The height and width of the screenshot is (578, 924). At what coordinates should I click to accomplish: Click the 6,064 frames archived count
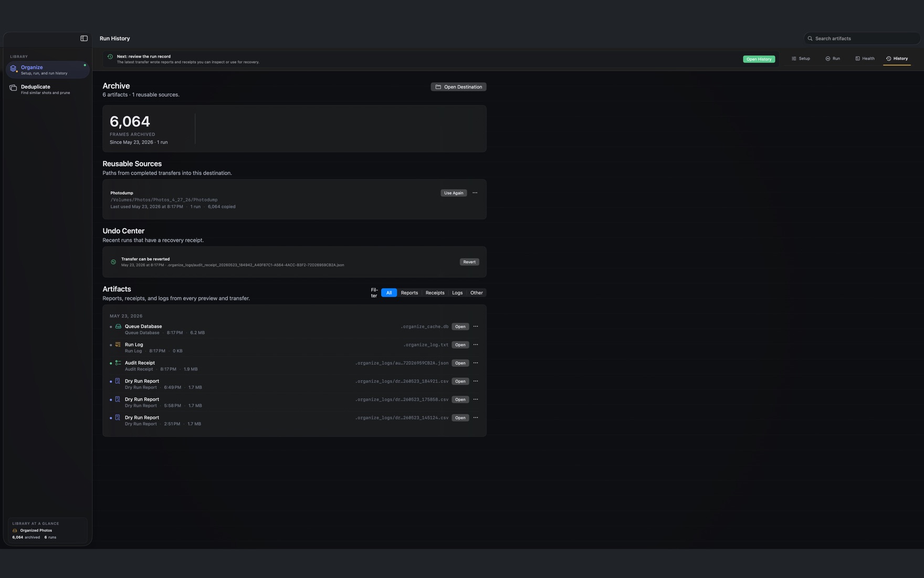pos(130,121)
